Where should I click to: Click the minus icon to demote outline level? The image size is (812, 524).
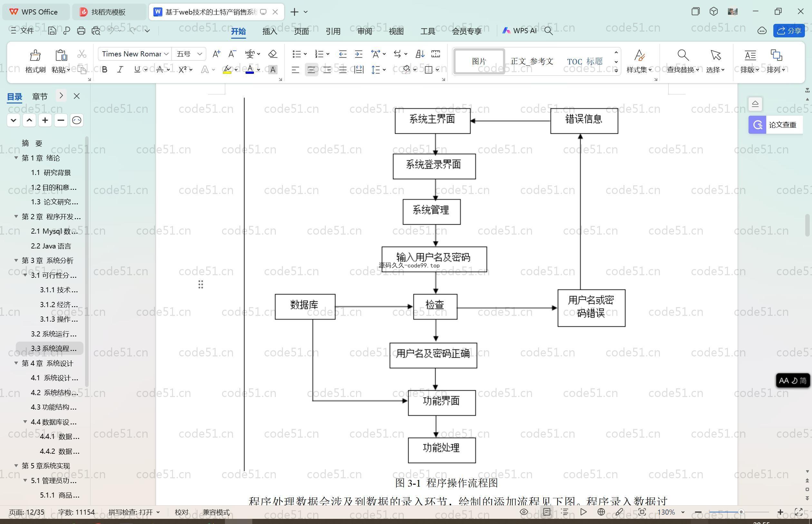[x=61, y=120]
